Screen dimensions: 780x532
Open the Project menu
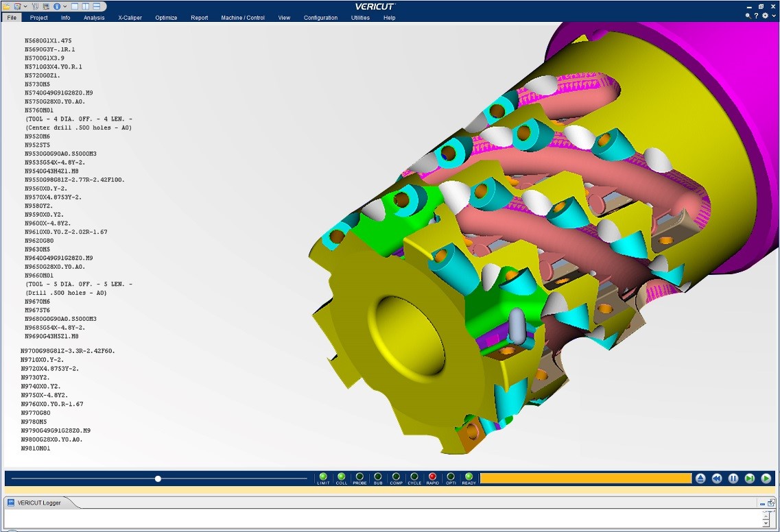[x=39, y=17]
